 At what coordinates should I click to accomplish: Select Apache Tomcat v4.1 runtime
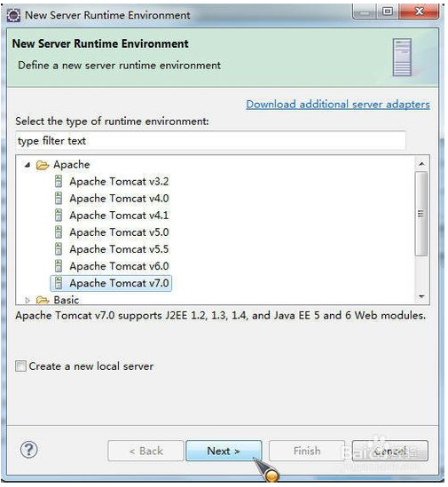point(119,216)
